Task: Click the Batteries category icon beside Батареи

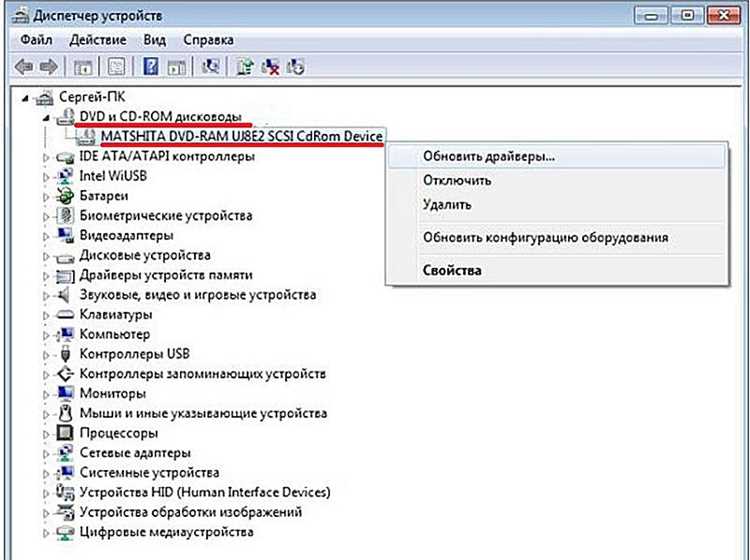Action: [65, 196]
